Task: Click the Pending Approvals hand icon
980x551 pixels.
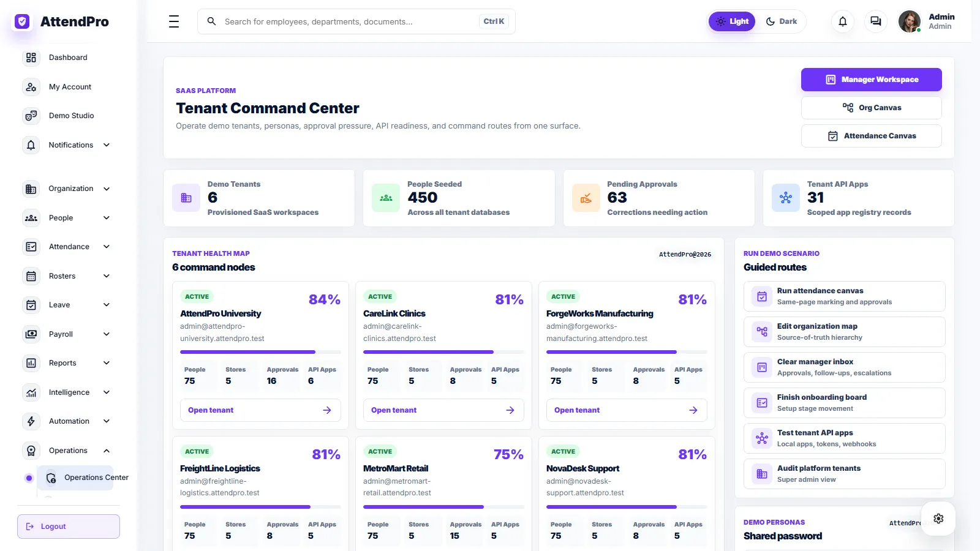Action: [586, 198]
